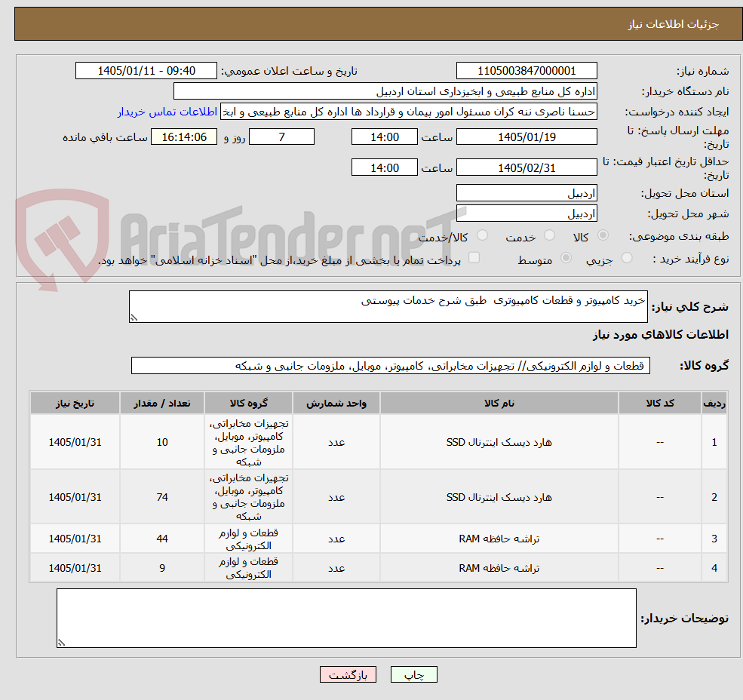Click the resize handle of description textarea
743x700 pixels.
click(x=134, y=318)
